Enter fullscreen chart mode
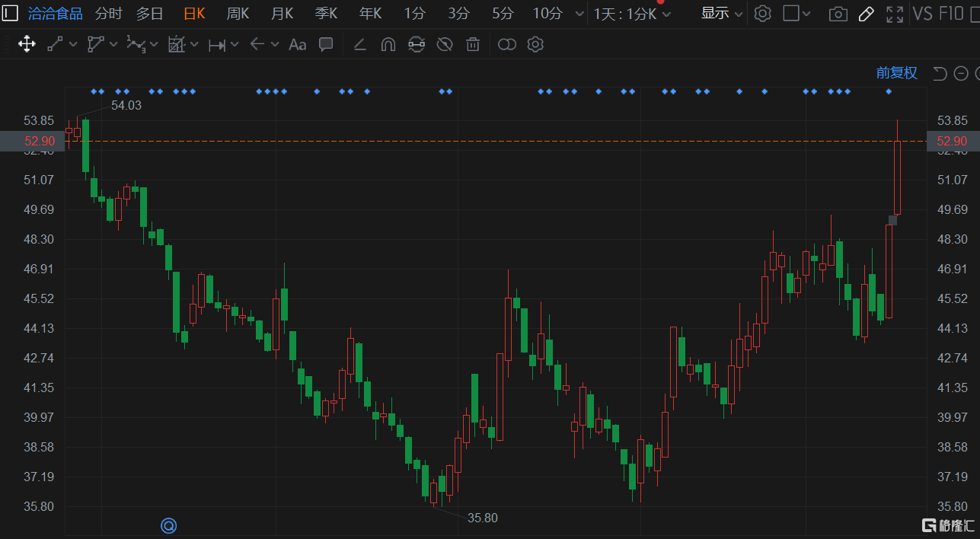 895,14
